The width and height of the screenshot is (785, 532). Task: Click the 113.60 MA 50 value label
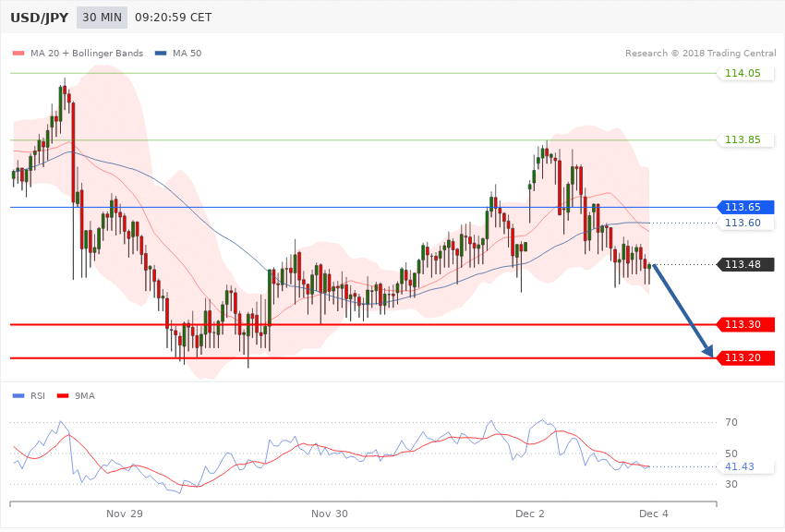click(746, 223)
